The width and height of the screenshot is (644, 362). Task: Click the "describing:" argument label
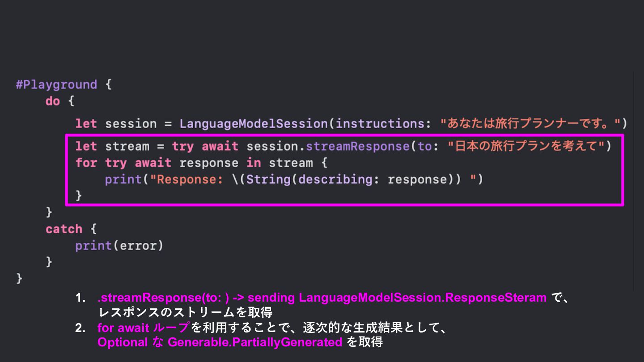339,179
